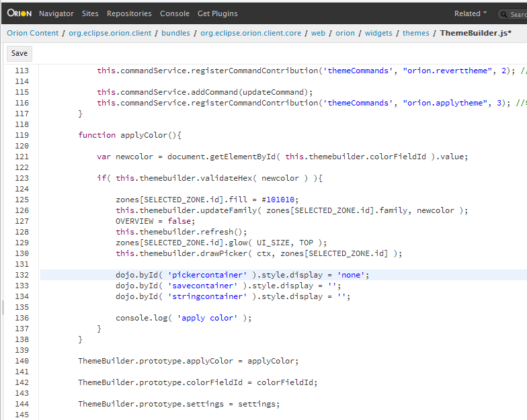The image size is (527, 420).
Task: Jump to the themes breadcrumb folder
Action: pos(416,33)
